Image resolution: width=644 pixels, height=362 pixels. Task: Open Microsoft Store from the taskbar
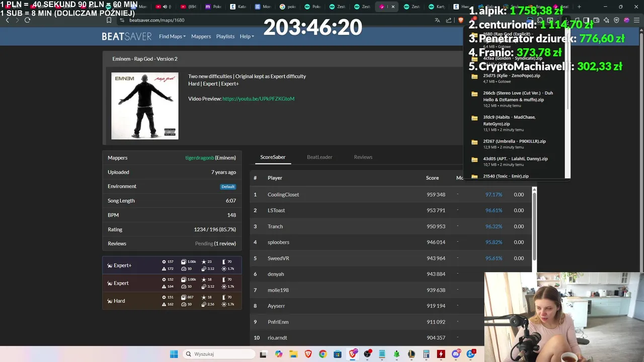pyautogui.click(x=338, y=354)
